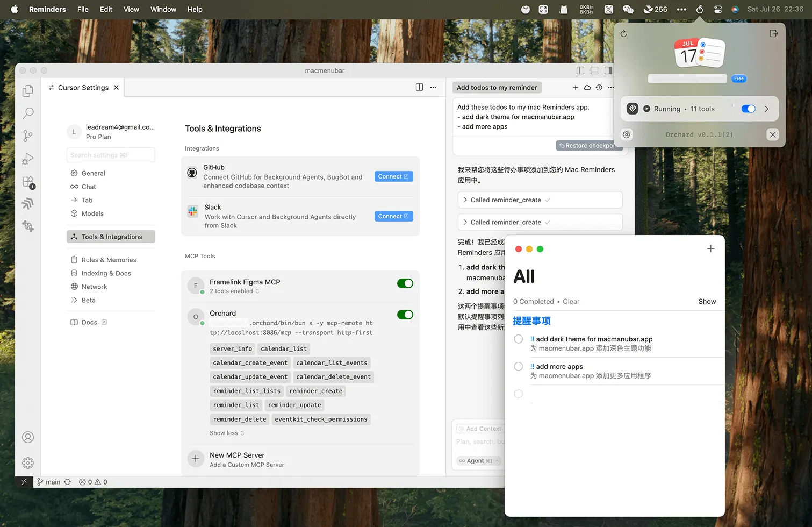Select the Extensions icon in Cursor's sidebar
Image resolution: width=812 pixels, height=527 pixels.
[27, 181]
